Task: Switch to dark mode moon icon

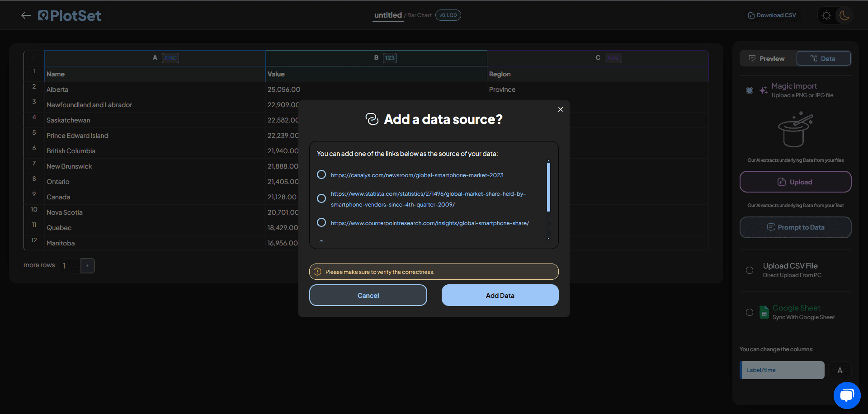Action: point(844,15)
